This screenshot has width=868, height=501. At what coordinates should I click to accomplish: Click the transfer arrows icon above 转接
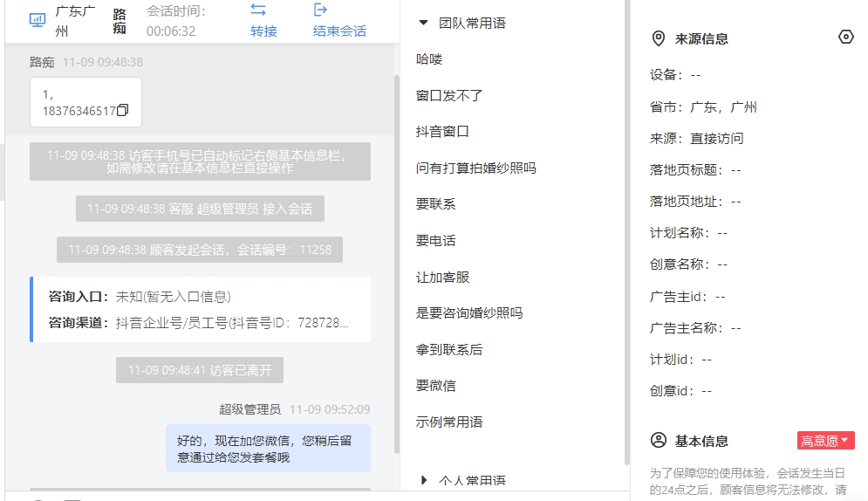(258, 10)
